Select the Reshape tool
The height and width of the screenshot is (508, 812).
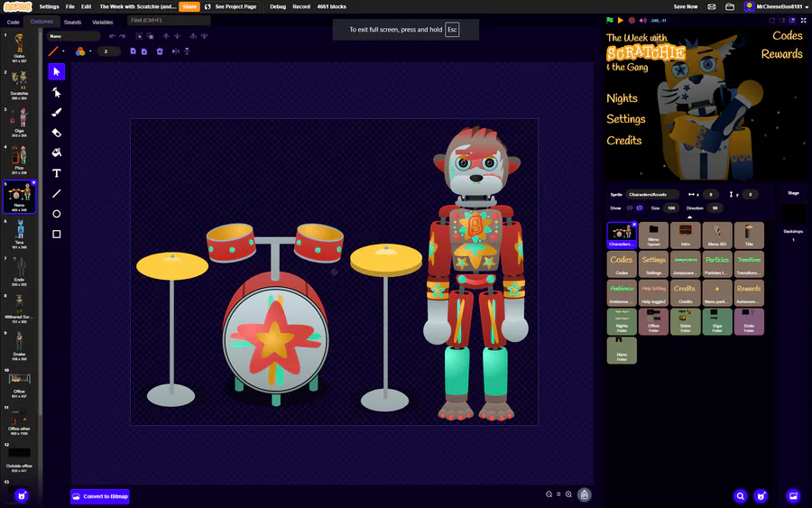(x=57, y=92)
